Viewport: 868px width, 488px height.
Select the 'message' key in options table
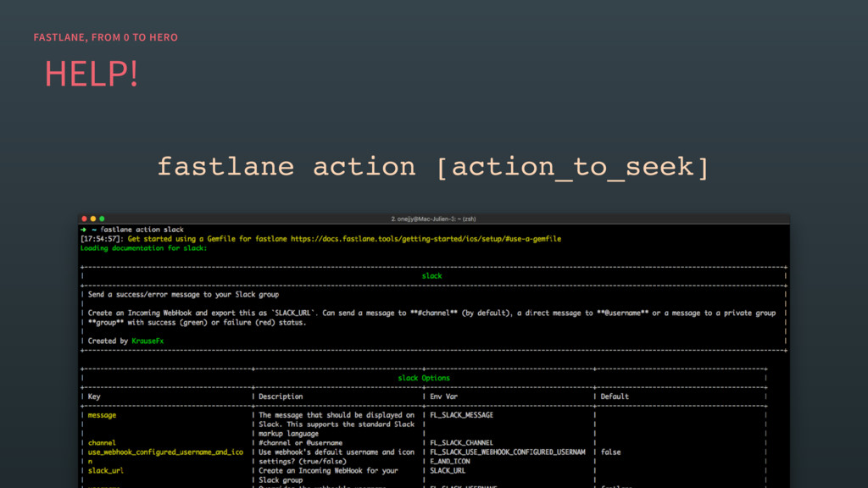pyautogui.click(x=102, y=415)
